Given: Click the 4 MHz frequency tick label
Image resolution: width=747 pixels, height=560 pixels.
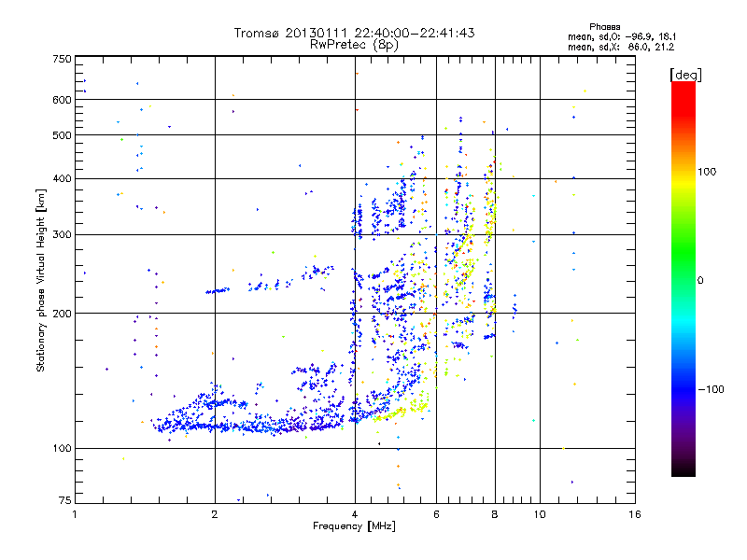Looking at the screenshot, I should pos(355,514).
